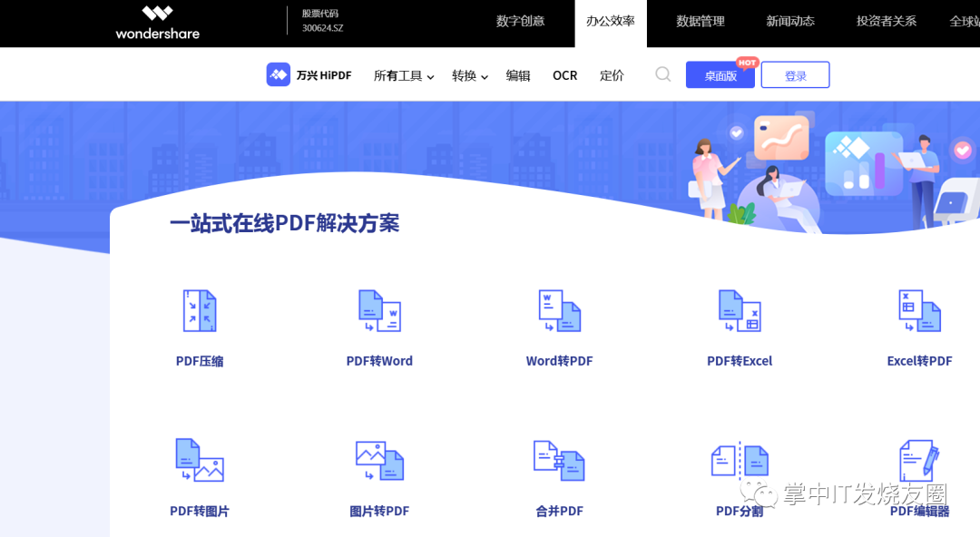The width and height of the screenshot is (980, 537).
Task: Expand the 所有工具 dropdown
Action: tap(404, 75)
